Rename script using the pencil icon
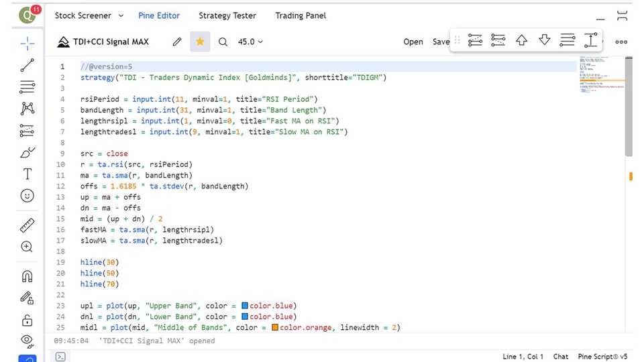Screen dimensions: 644x362 click(177, 42)
